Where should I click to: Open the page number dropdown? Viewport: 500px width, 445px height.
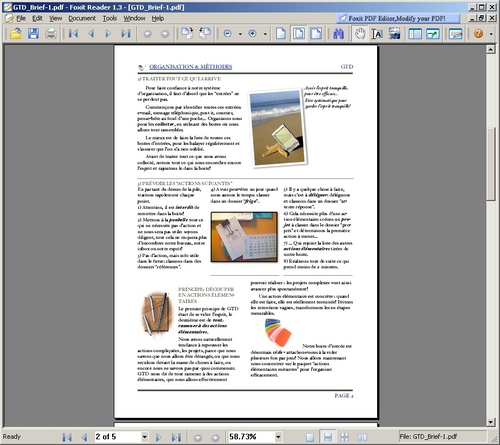pos(145,437)
